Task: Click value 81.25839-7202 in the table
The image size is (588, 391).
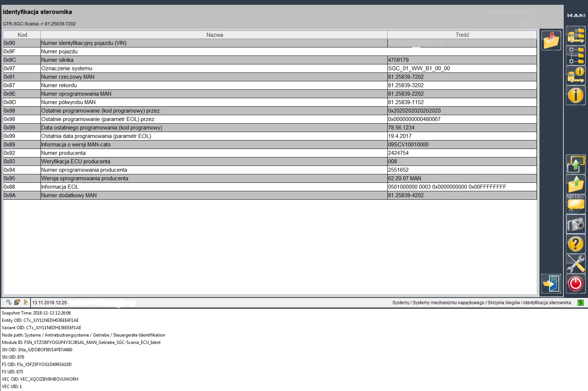Action: 406,77
